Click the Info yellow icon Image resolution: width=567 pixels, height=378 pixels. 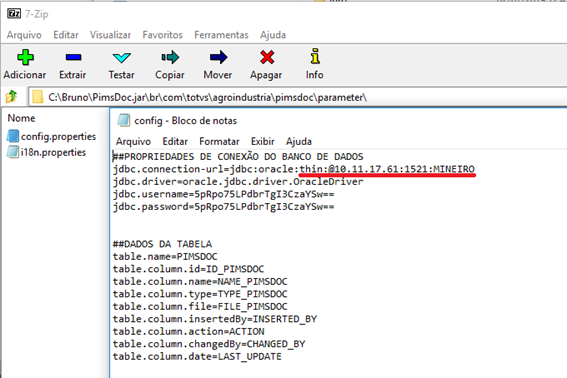click(x=315, y=56)
